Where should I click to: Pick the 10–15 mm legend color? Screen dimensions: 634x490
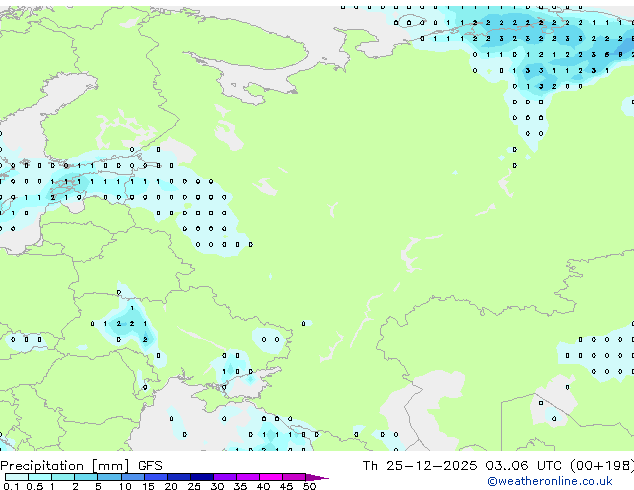pyautogui.click(x=133, y=477)
